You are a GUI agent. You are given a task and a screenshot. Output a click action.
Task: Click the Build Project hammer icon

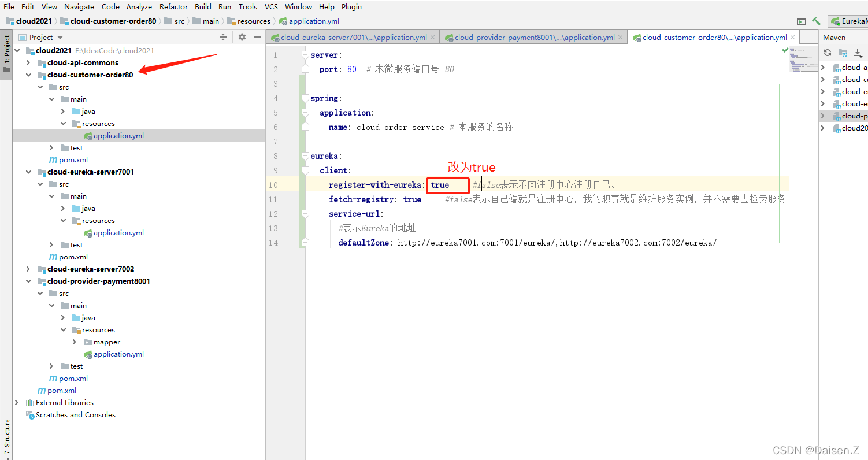[816, 21]
